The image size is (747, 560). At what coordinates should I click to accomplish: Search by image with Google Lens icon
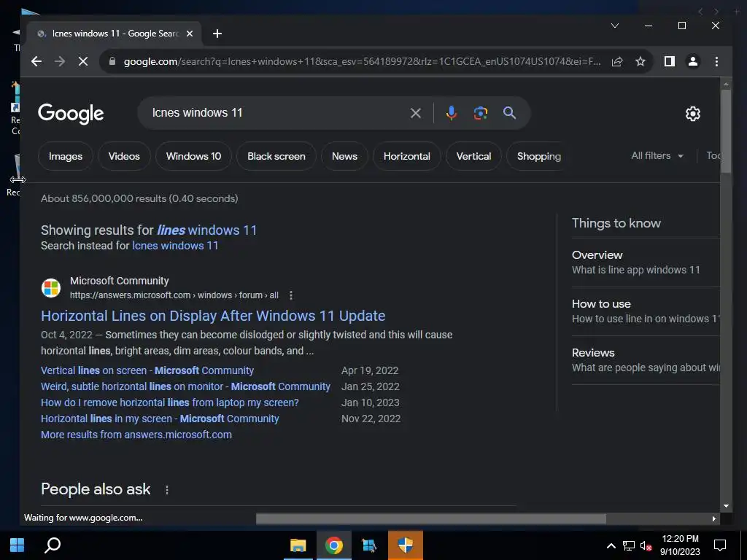tap(480, 113)
